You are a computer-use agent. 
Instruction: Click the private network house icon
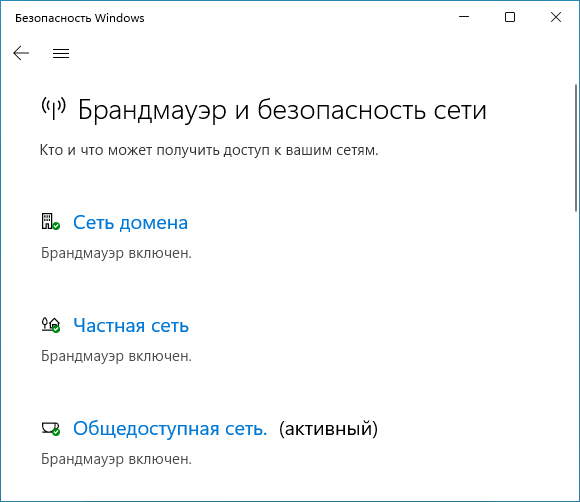click(x=51, y=325)
